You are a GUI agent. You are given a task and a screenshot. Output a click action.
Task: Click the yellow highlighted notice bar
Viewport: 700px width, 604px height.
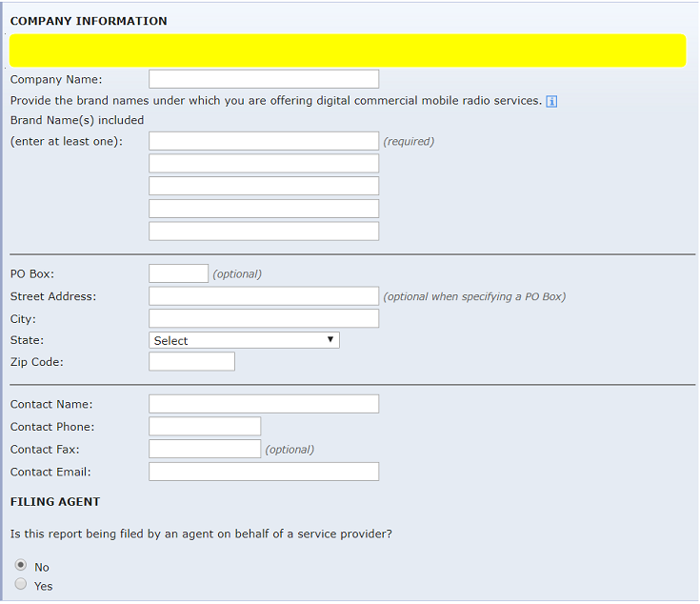(348, 50)
